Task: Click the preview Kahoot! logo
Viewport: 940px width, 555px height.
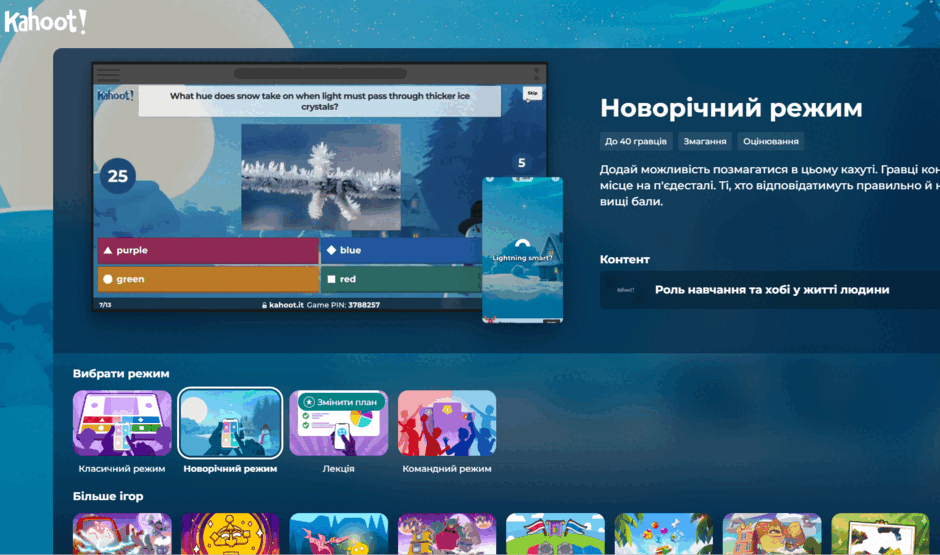Action: tap(116, 95)
